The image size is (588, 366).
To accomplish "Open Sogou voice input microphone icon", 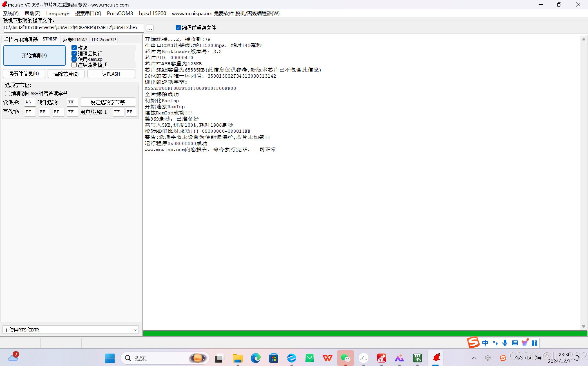I will [505, 342].
